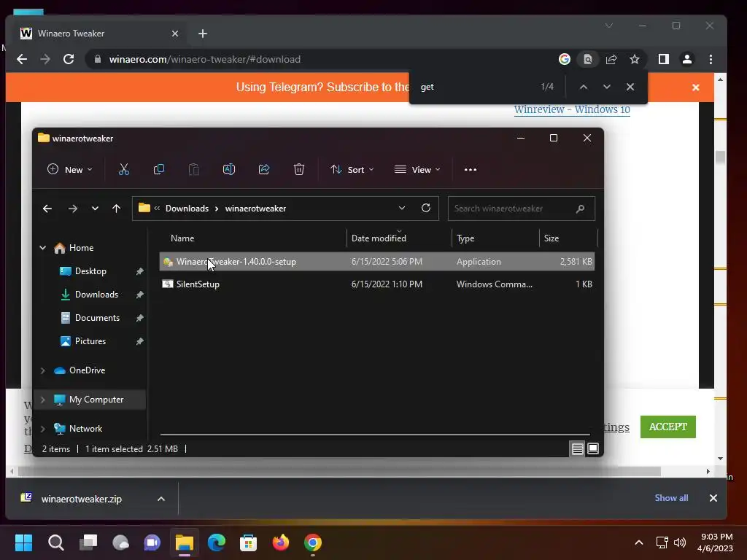Open Chrome profile avatar menu
The image size is (747, 560).
pyautogui.click(x=687, y=59)
